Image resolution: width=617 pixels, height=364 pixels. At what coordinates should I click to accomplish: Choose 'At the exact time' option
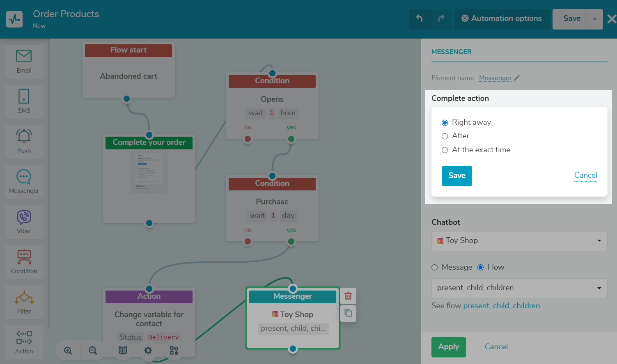[445, 150]
